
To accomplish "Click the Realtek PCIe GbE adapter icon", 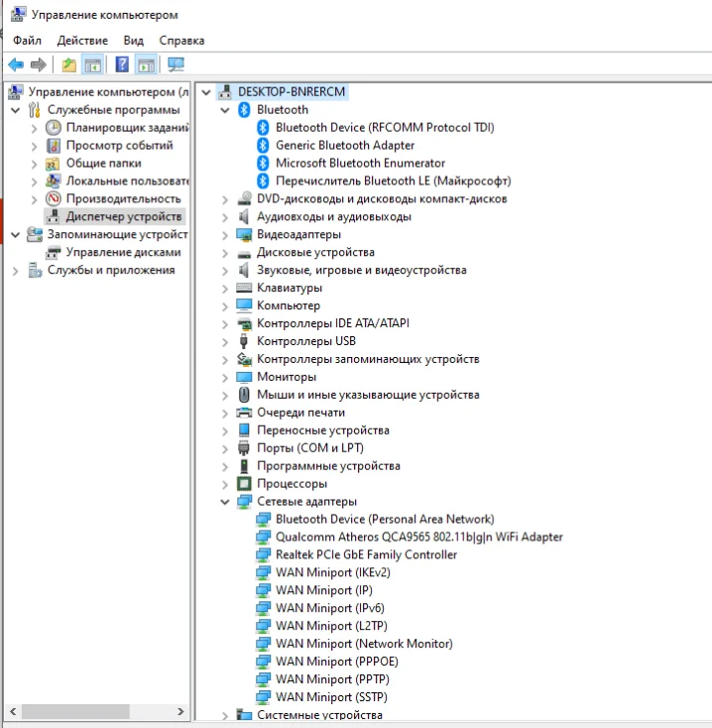I will [x=263, y=554].
